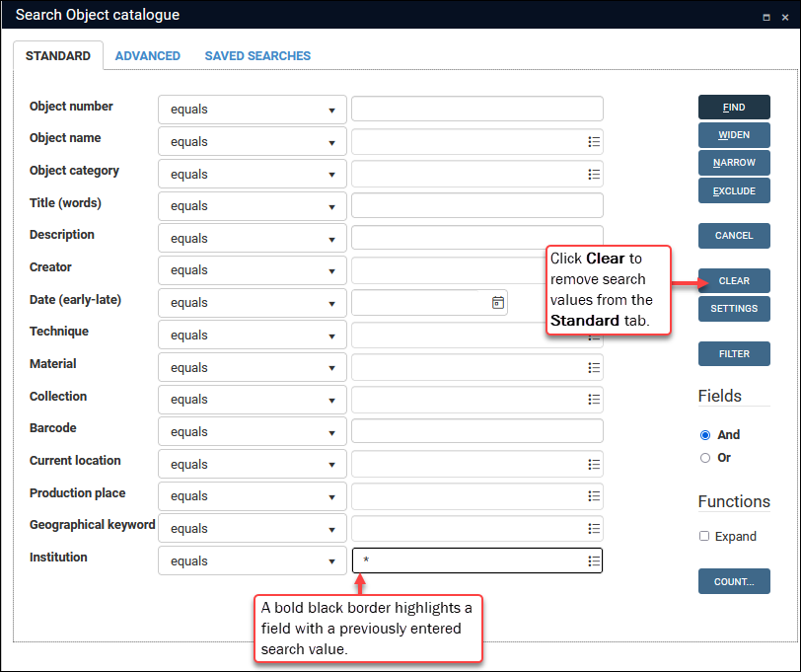Enable the Expand checkbox under Functions
801x672 pixels.
pos(704,536)
